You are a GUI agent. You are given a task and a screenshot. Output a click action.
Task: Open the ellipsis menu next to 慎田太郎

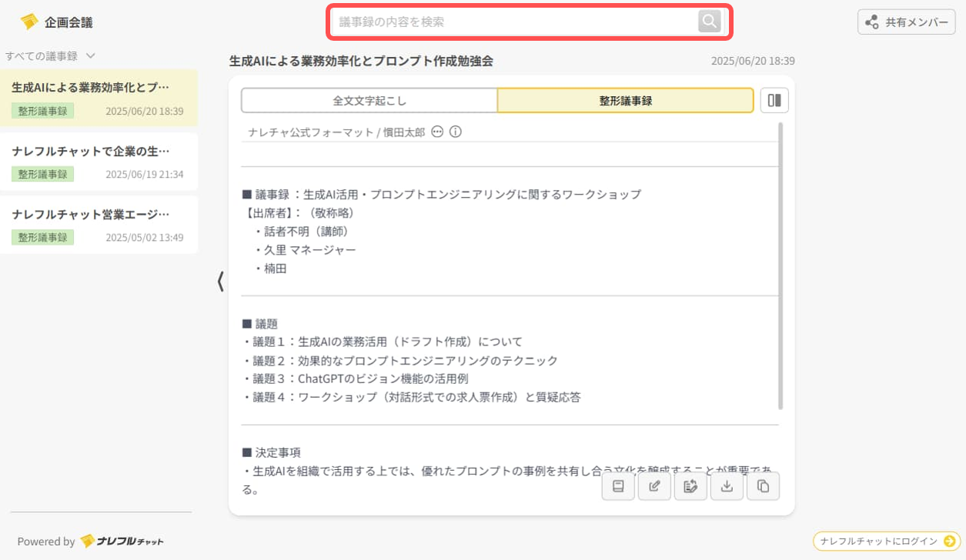(437, 132)
